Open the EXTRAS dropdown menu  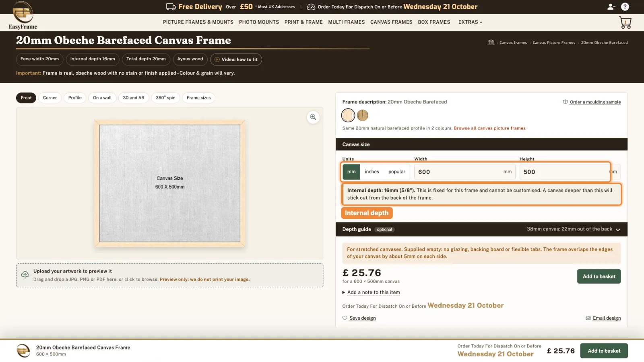(x=470, y=22)
